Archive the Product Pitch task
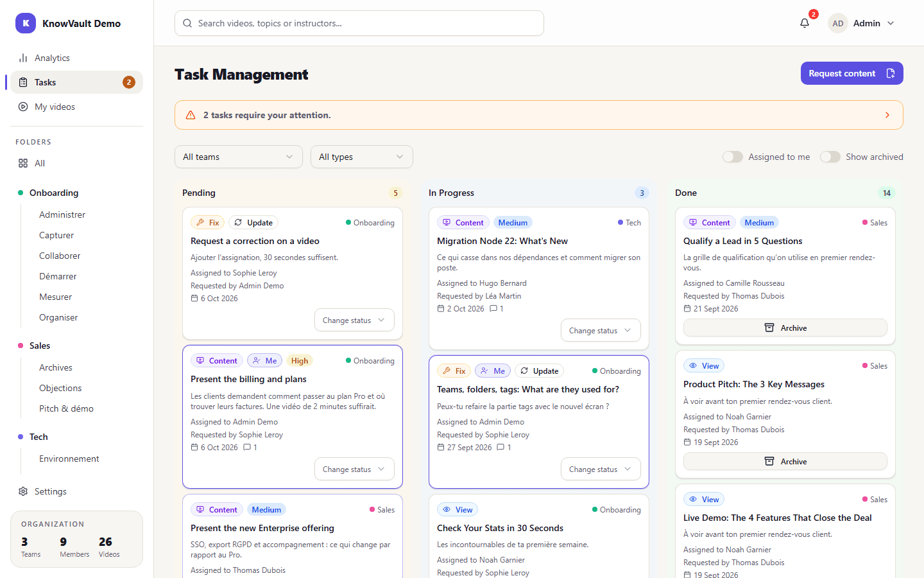Viewport: 924px width, 578px height. click(x=785, y=461)
